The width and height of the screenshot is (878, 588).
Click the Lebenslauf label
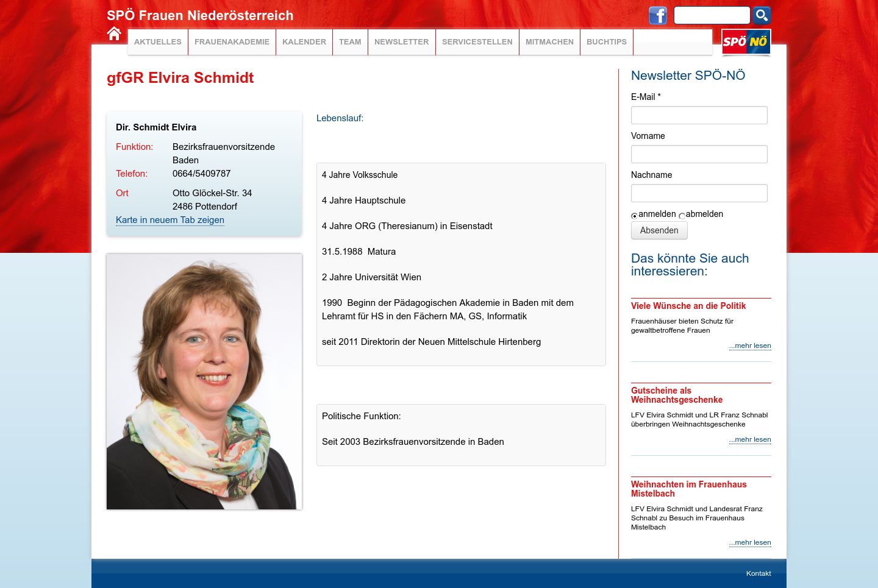[340, 118]
